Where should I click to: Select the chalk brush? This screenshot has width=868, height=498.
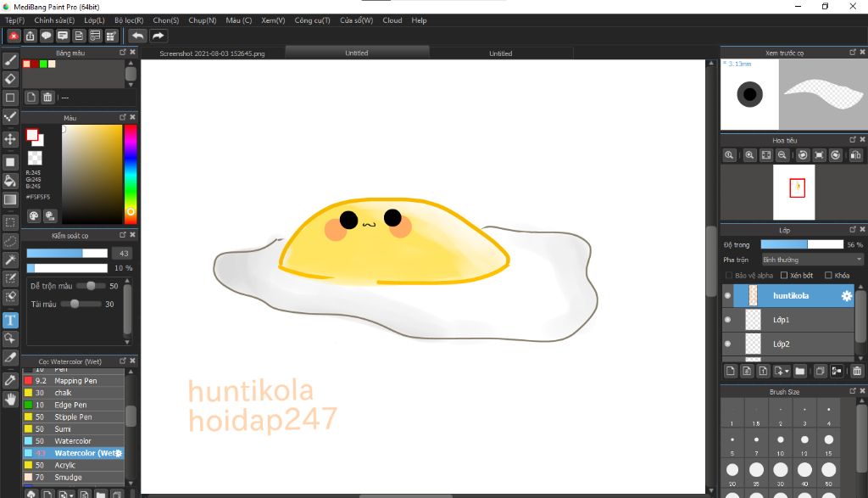(x=73, y=393)
